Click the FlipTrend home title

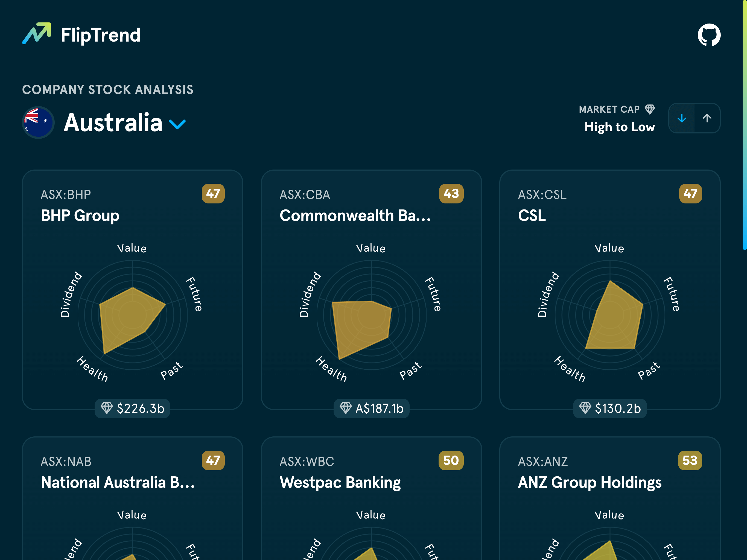pyautogui.click(x=100, y=35)
